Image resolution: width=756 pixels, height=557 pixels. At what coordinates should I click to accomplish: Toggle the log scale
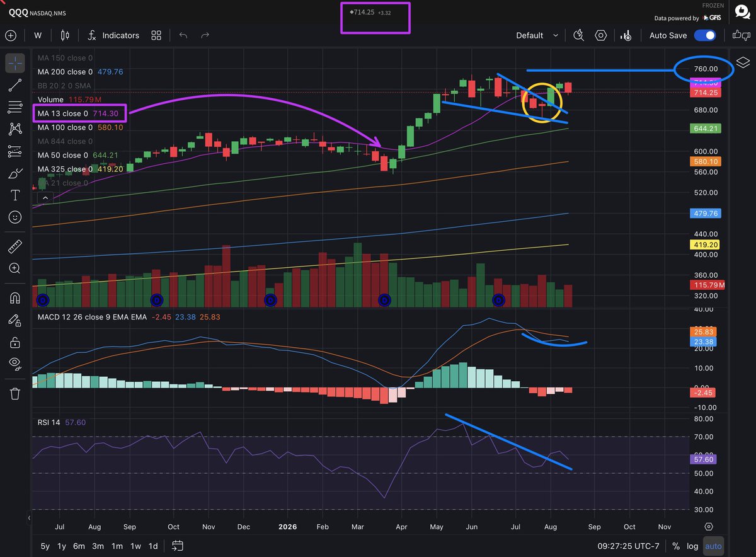(692, 546)
